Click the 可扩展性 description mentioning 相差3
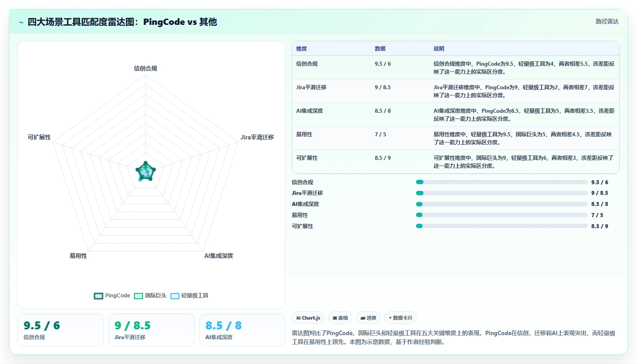Image resolution: width=637 pixels, height=364 pixels. click(x=524, y=162)
